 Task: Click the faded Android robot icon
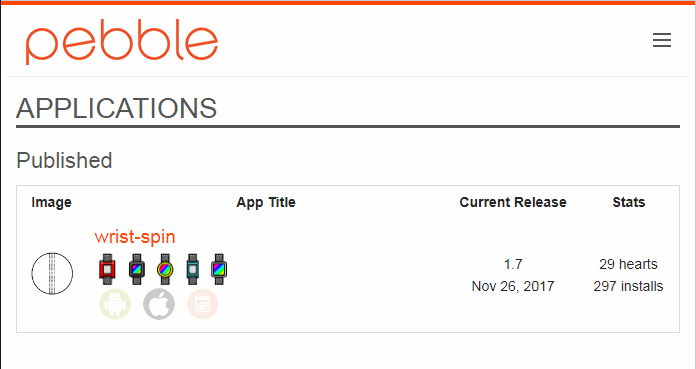coord(115,304)
